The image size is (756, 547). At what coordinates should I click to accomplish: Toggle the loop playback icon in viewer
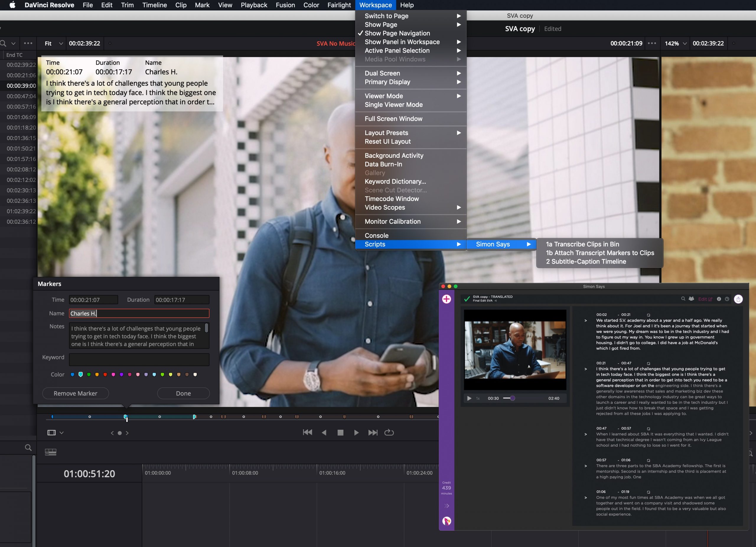tap(389, 433)
